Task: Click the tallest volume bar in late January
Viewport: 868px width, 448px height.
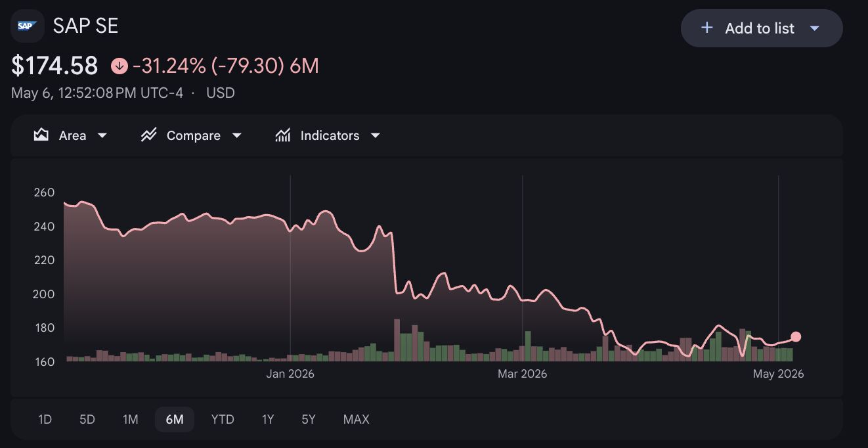Action: (397, 340)
